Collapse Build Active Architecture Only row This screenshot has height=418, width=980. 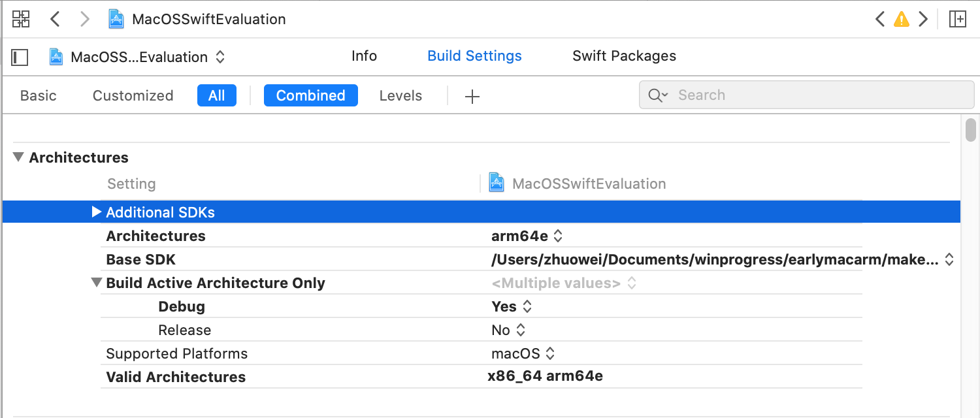point(97,283)
